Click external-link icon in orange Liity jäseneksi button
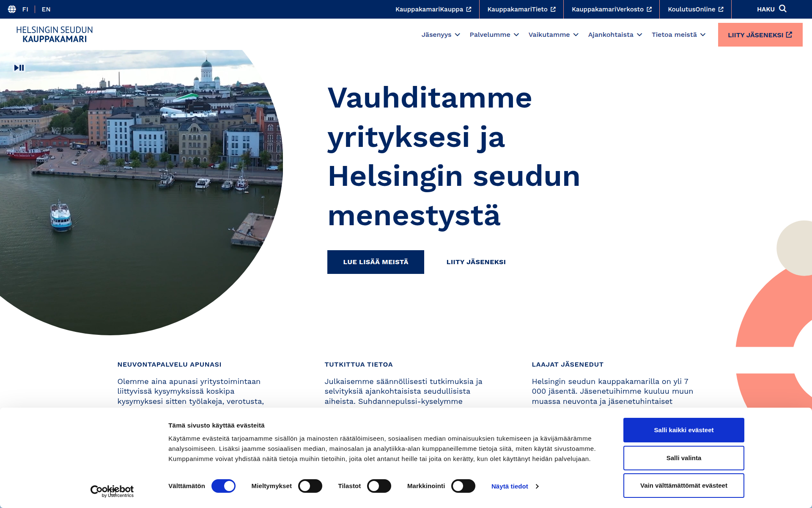 (x=789, y=35)
